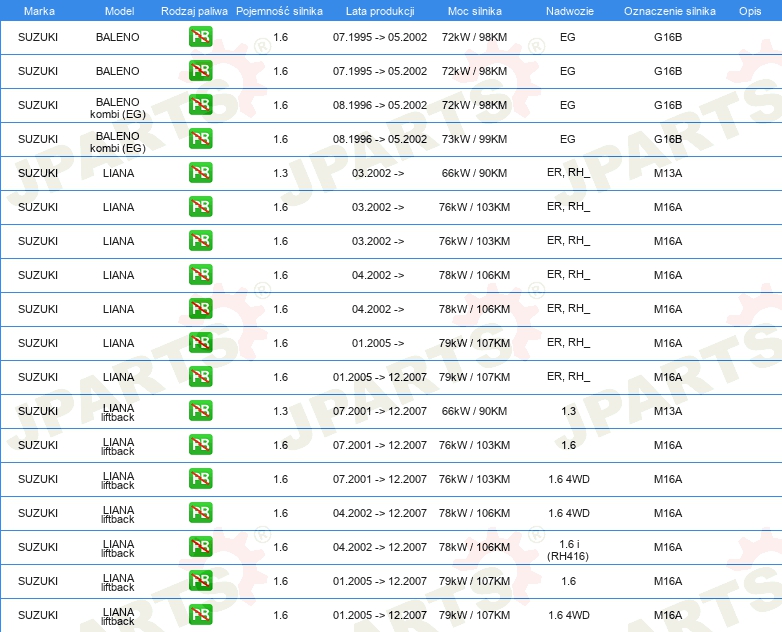Select 01.2005 -> 12.2007 in liftback 1.6 4WD row

[380, 615]
